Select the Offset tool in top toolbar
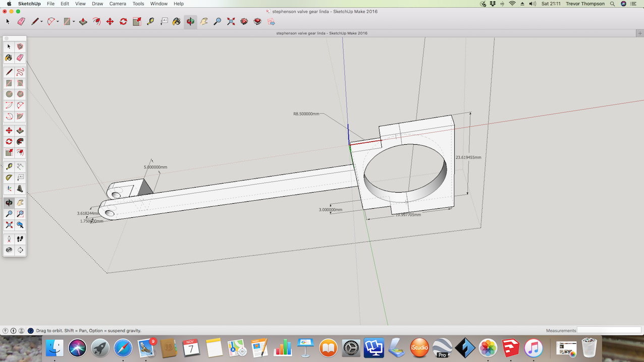Image resolution: width=644 pixels, height=362 pixels. coord(97,22)
